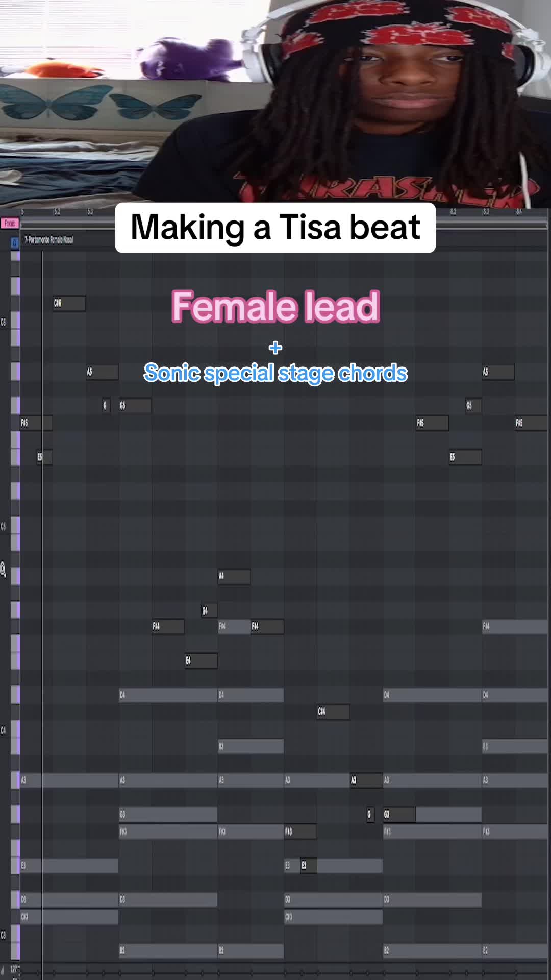Click the blue headphone preview icon

tap(15, 243)
